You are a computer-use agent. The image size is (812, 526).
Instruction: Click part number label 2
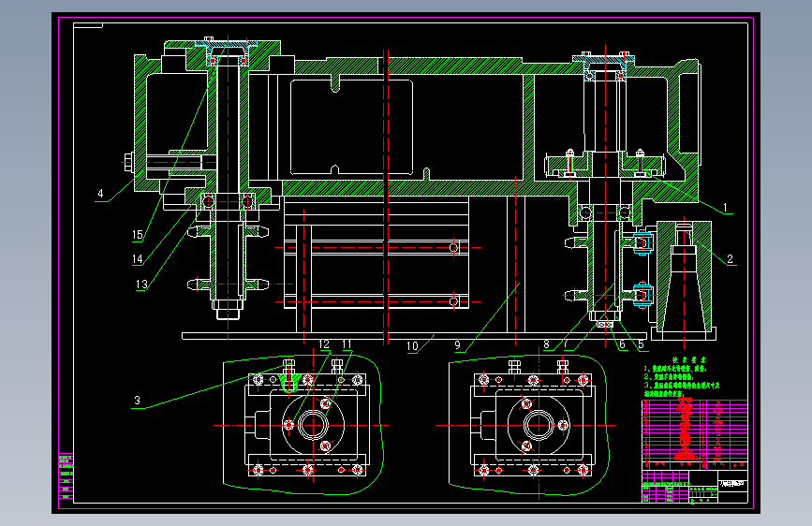click(730, 259)
